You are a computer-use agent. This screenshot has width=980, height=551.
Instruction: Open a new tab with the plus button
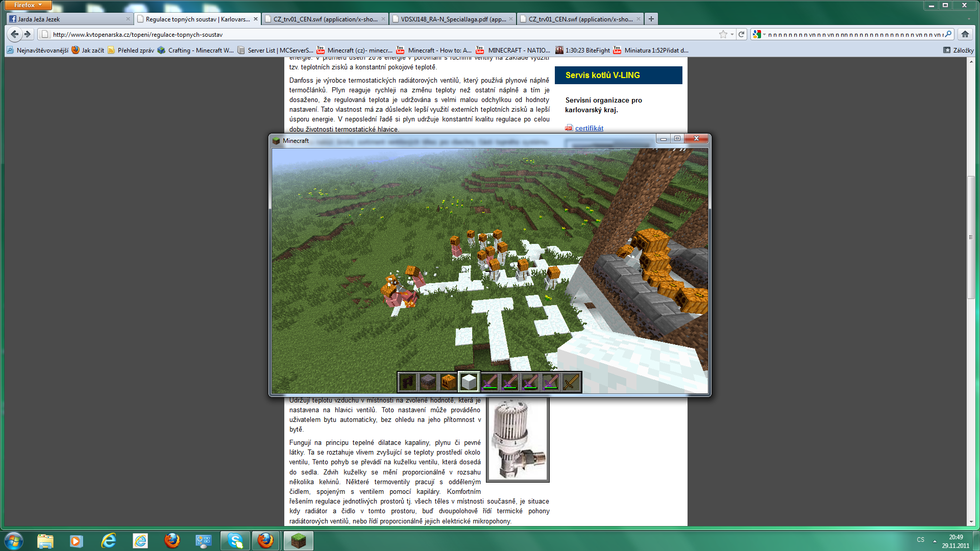(651, 19)
